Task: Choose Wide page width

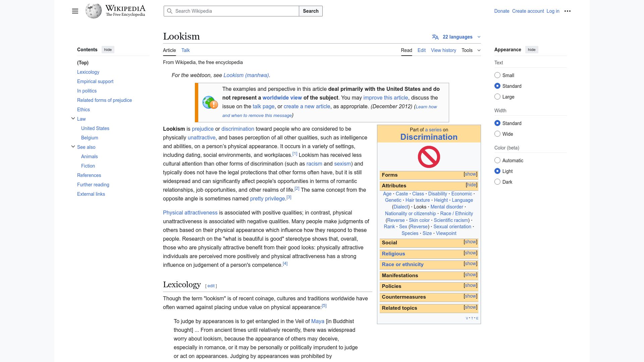Action: pyautogui.click(x=497, y=134)
